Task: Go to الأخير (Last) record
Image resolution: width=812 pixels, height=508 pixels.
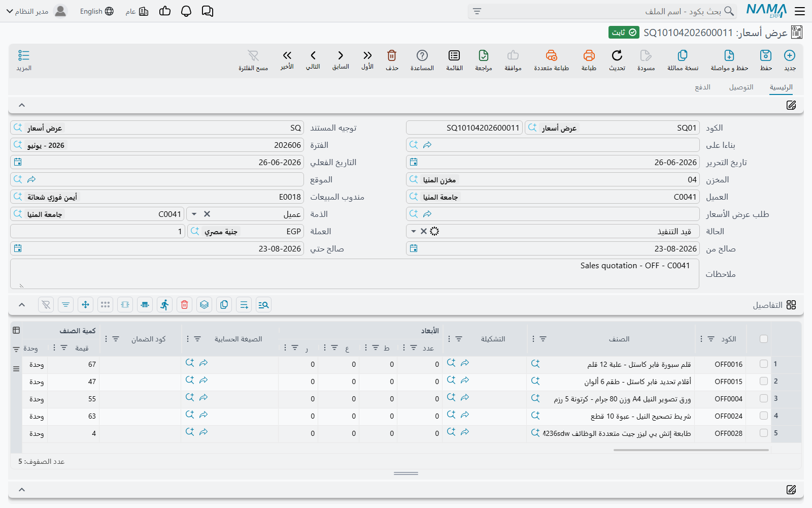Action: coord(287,55)
